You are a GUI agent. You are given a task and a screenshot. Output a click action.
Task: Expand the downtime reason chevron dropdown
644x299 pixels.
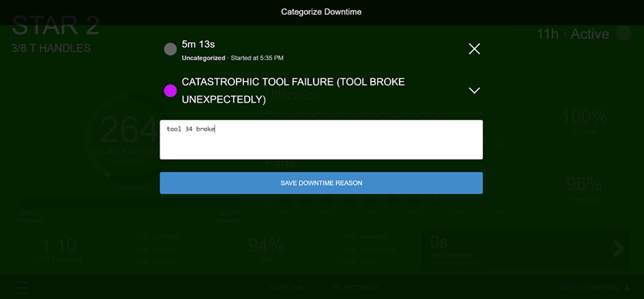pyautogui.click(x=474, y=91)
